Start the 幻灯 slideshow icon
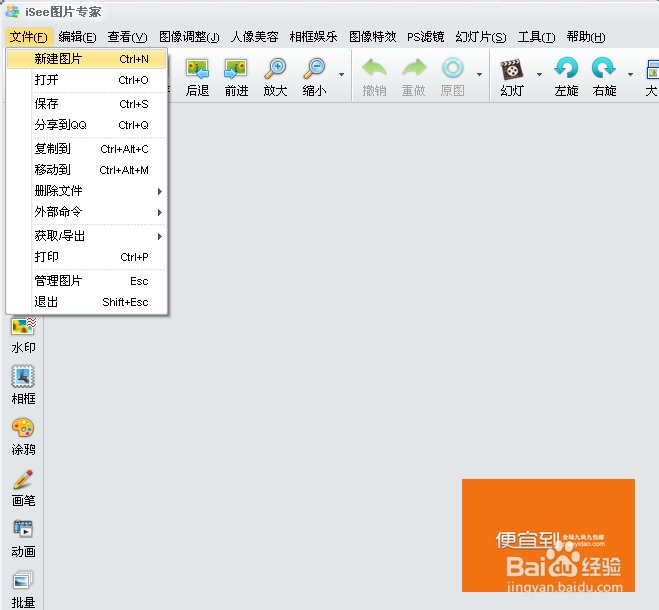The height and width of the screenshot is (610, 659). [x=511, y=69]
